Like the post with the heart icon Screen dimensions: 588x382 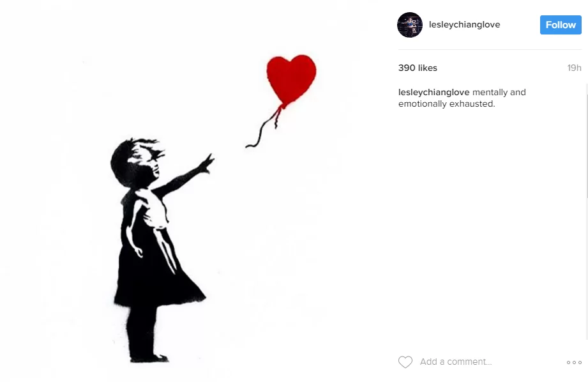(405, 362)
